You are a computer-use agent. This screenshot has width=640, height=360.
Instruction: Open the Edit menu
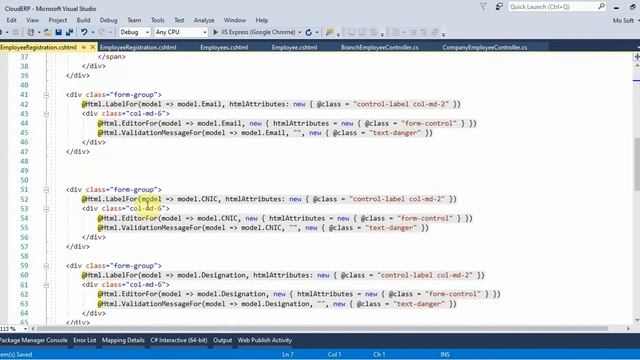(x=11, y=20)
